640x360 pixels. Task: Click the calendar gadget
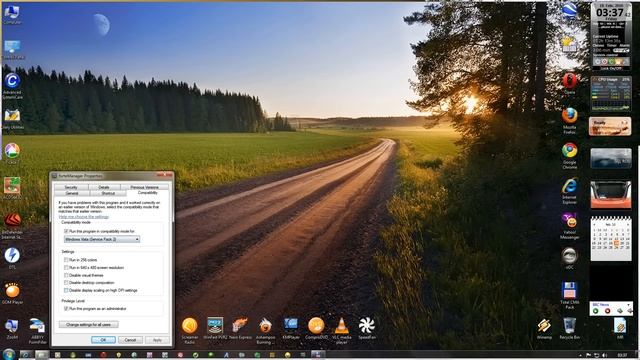coord(611,239)
